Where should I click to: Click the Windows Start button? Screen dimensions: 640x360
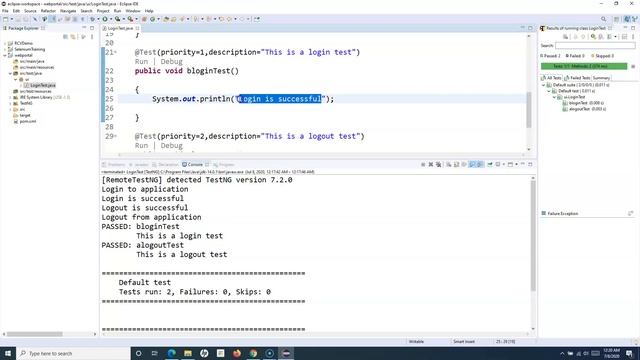click(x=8, y=353)
